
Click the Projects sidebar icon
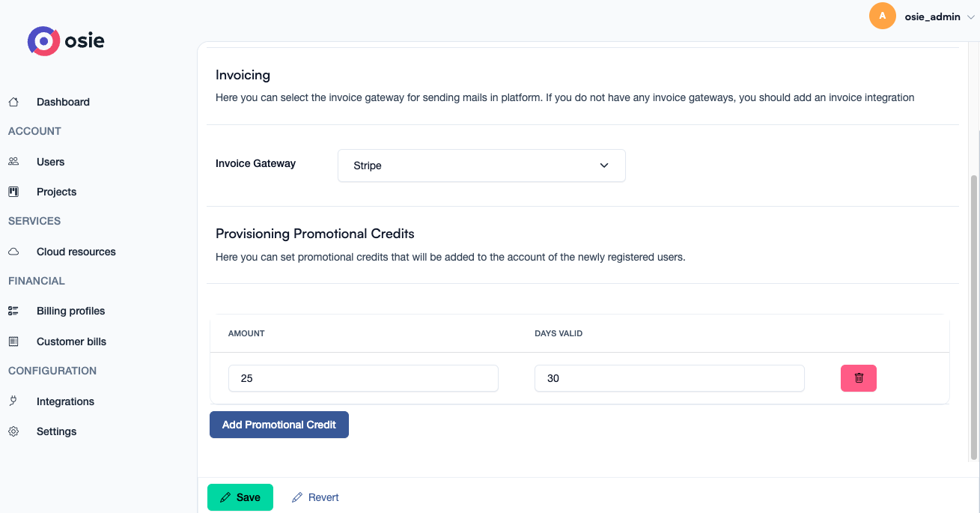(x=13, y=191)
